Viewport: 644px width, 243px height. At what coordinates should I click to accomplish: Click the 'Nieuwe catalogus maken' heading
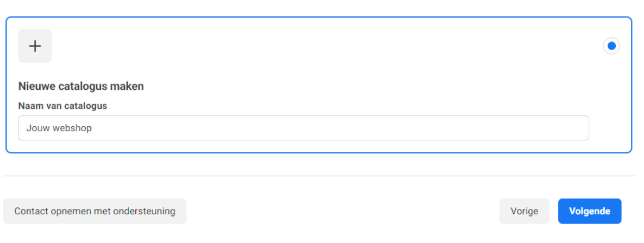[x=81, y=86]
